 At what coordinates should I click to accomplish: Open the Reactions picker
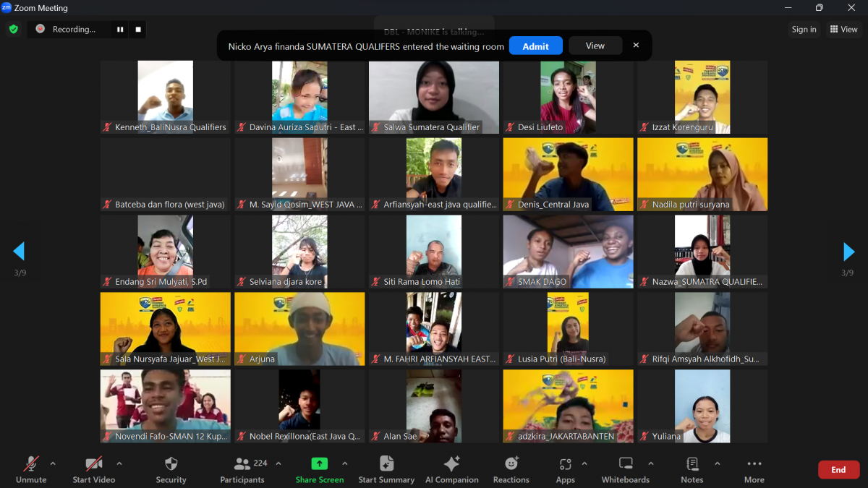511,469
